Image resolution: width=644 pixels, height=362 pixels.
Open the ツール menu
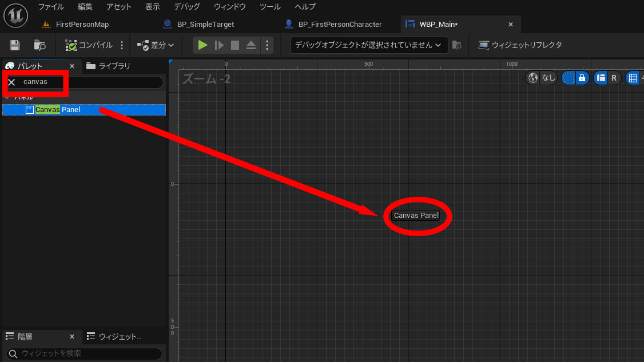[270, 6]
